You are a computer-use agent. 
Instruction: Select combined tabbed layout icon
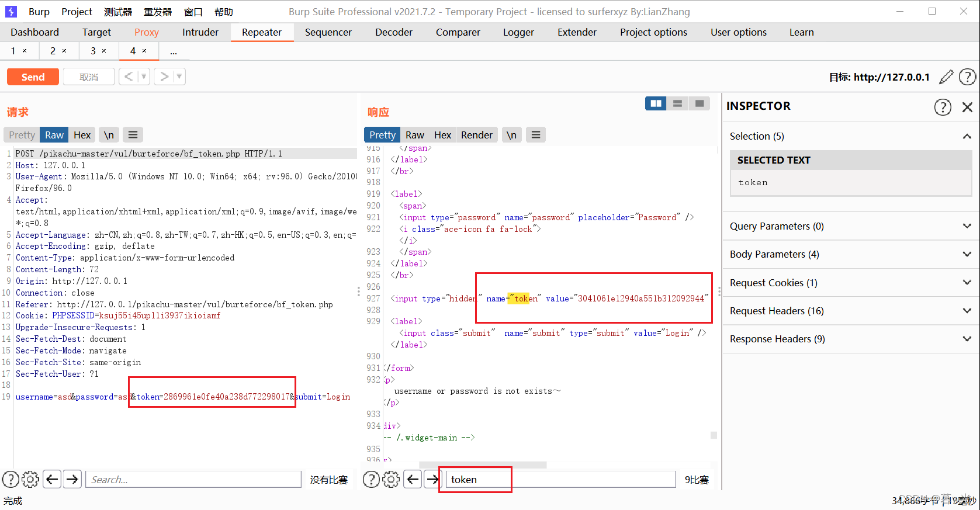(x=699, y=103)
